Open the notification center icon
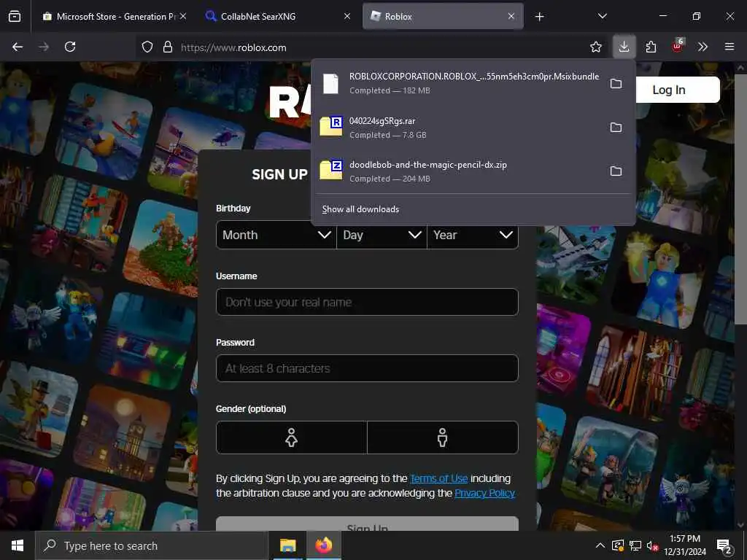This screenshot has width=747, height=560. (x=724, y=546)
